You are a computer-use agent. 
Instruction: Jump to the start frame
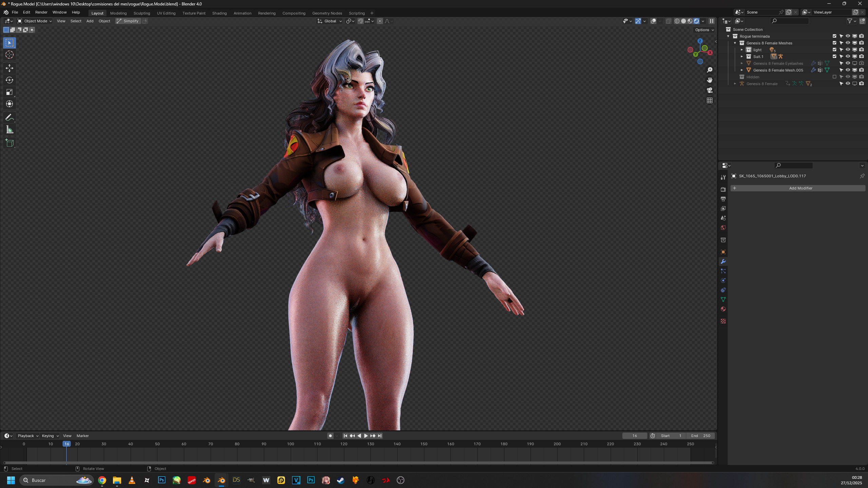tap(345, 436)
